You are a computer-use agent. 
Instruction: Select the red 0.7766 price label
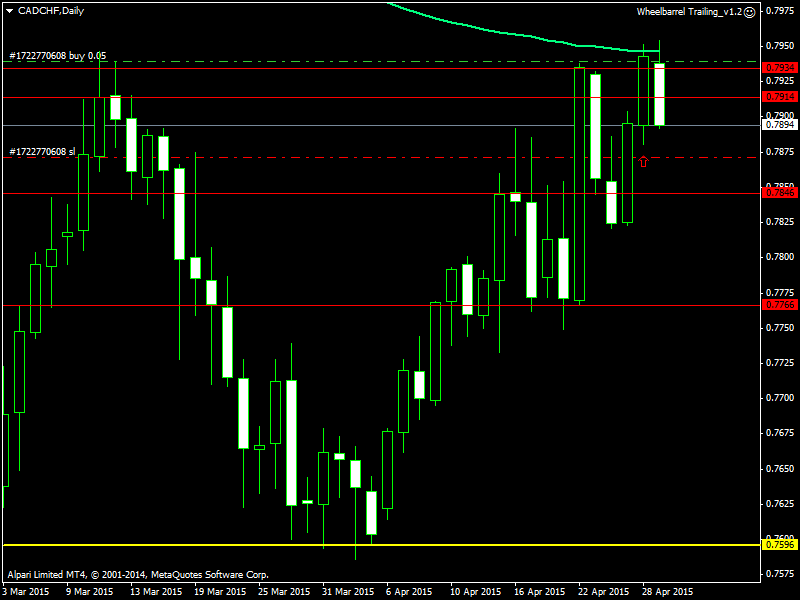point(779,305)
